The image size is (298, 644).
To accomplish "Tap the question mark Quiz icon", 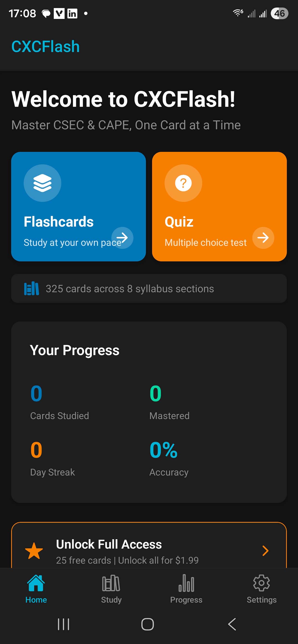I will click(x=183, y=183).
